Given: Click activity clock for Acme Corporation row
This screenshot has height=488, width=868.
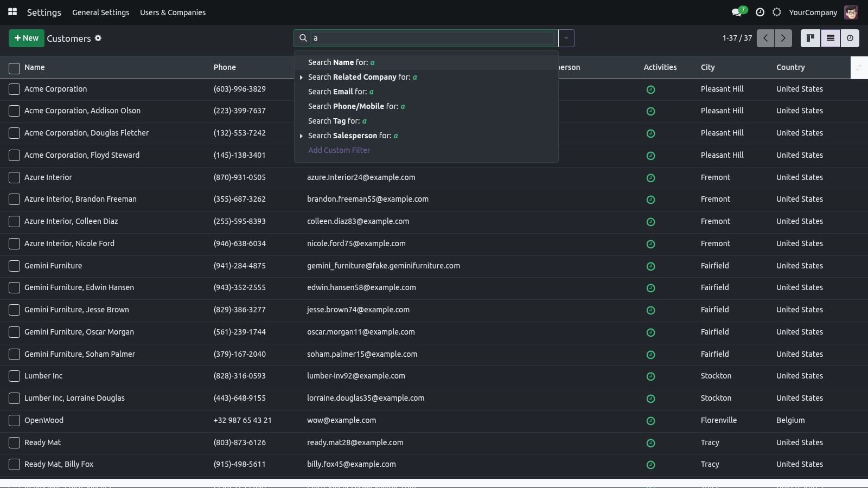Looking at the screenshot, I should click(x=651, y=89).
